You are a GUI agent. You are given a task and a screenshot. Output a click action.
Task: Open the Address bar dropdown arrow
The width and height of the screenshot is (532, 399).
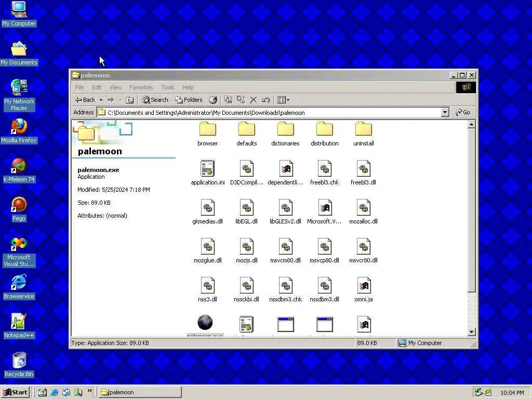[x=445, y=112]
